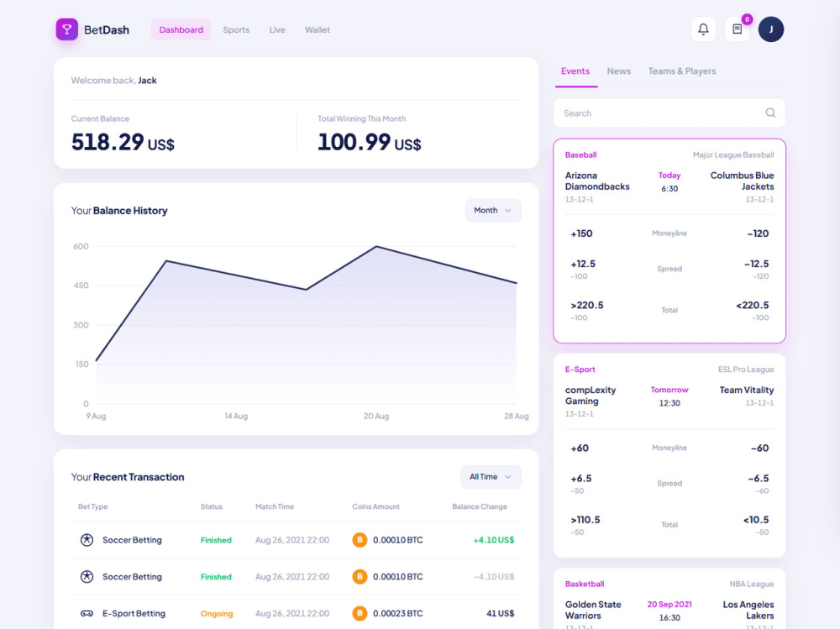Pick the +12.5 spread bet

tap(583, 269)
